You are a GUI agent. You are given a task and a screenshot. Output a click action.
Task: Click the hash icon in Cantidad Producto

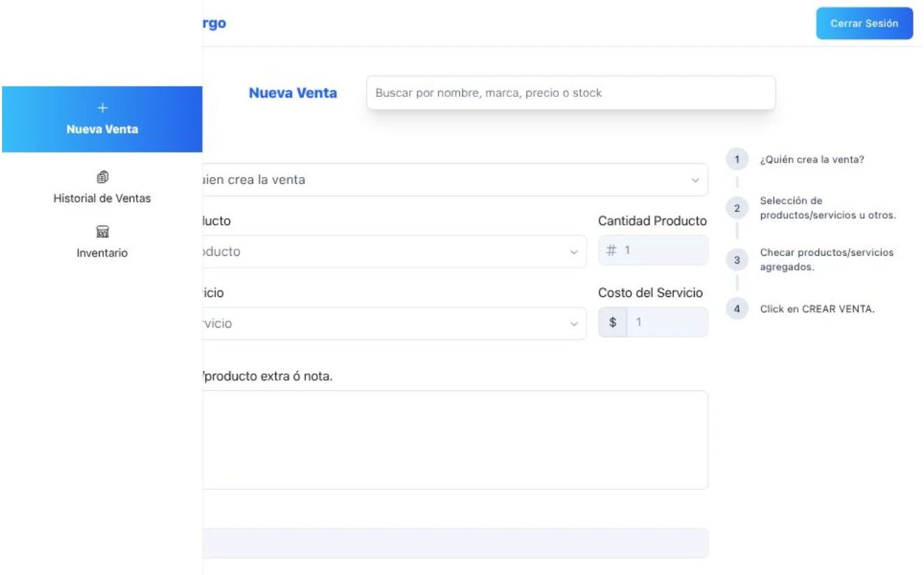click(x=611, y=250)
